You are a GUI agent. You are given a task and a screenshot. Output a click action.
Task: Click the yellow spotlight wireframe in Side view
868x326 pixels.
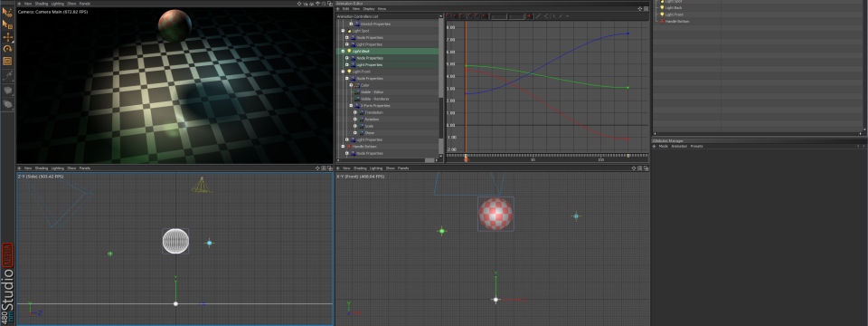(x=202, y=185)
